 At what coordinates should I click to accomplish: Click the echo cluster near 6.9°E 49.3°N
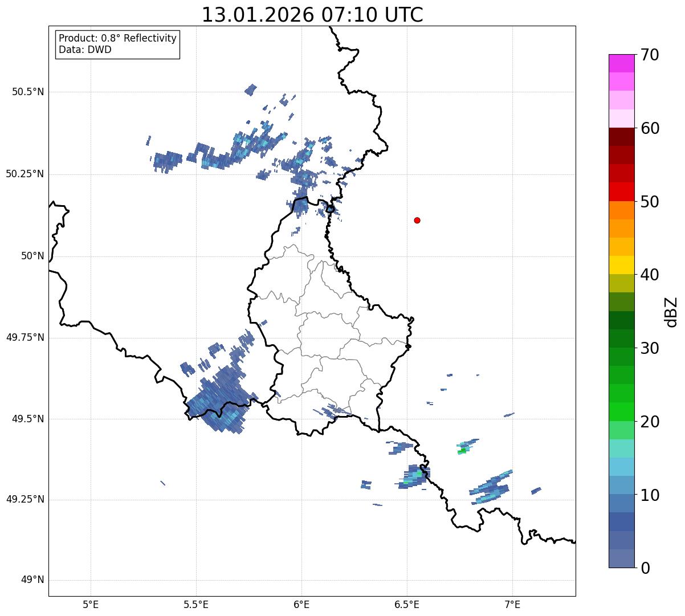coord(491,488)
